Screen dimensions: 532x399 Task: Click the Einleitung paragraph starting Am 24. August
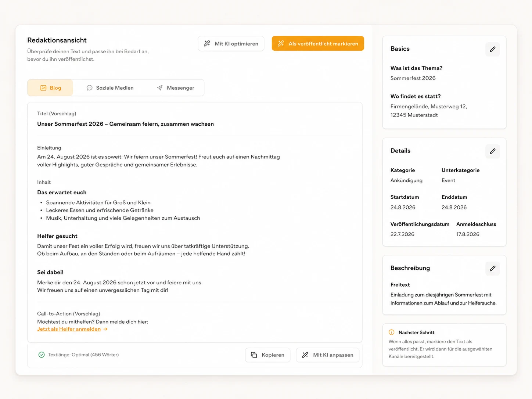(x=158, y=161)
